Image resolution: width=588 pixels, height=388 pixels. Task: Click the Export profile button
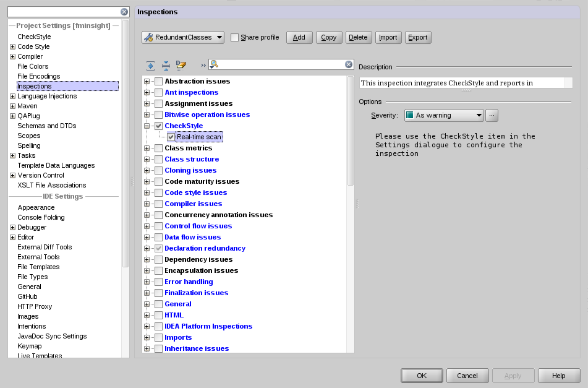(x=418, y=37)
